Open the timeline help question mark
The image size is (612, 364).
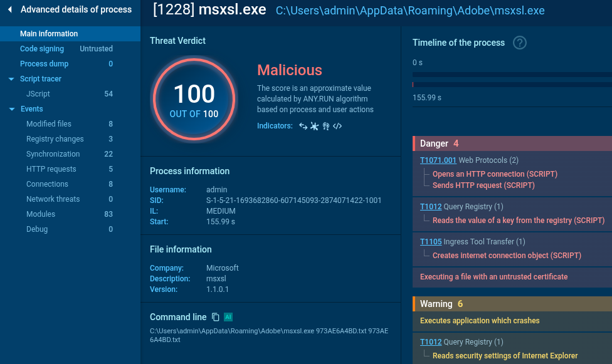pyautogui.click(x=519, y=43)
